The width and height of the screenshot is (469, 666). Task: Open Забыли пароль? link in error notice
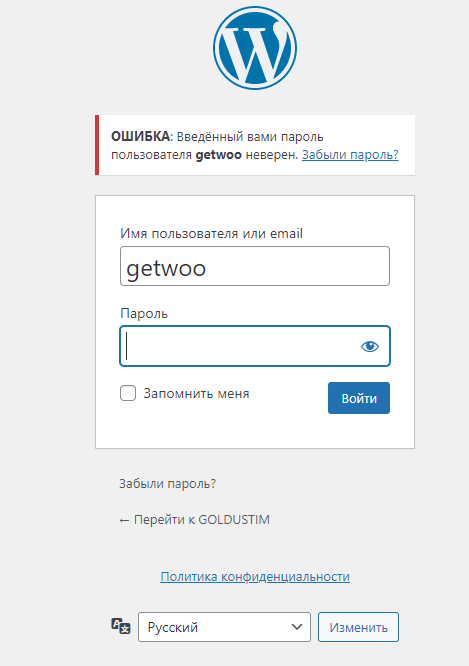(x=350, y=155)
